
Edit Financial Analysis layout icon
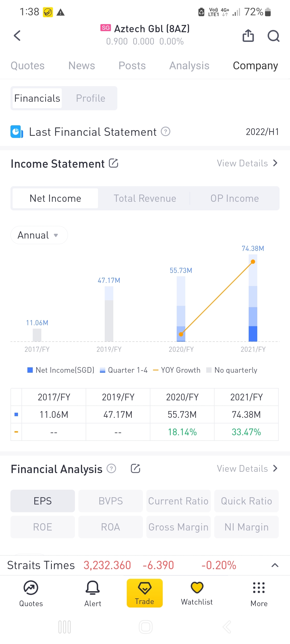coord(135,469)
